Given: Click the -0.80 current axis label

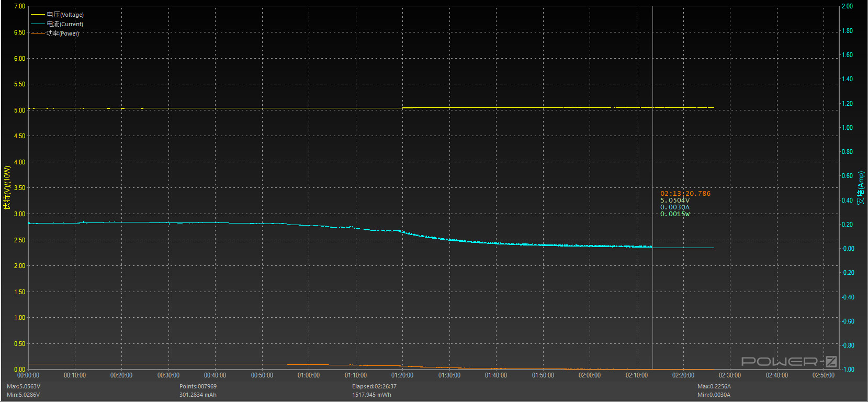Looking at the screenshot, I should tap(848, 345).
